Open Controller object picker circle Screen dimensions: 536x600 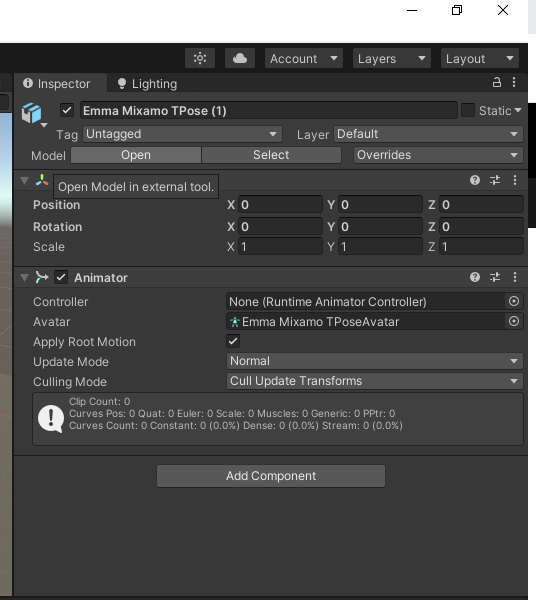pyautogui.click(x=514, y=302)
